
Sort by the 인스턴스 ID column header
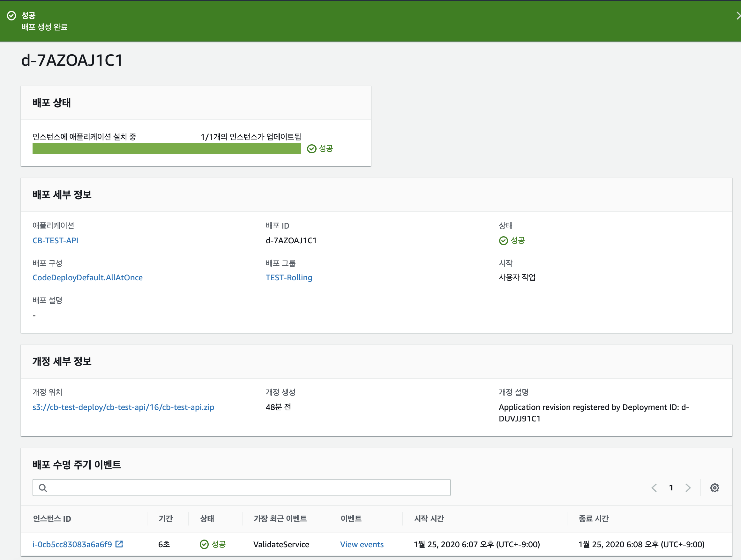52,519
